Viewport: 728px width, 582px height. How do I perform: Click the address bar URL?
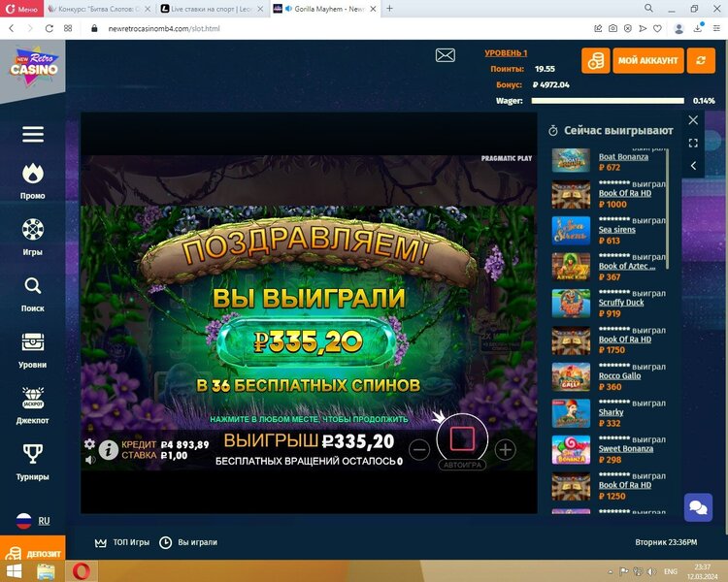point(164,29)
